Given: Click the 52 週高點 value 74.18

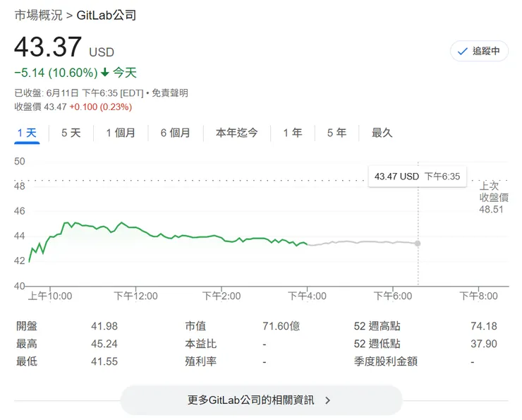Looking at the screenshot, I should pyautogui.click(x=484, y=326).
